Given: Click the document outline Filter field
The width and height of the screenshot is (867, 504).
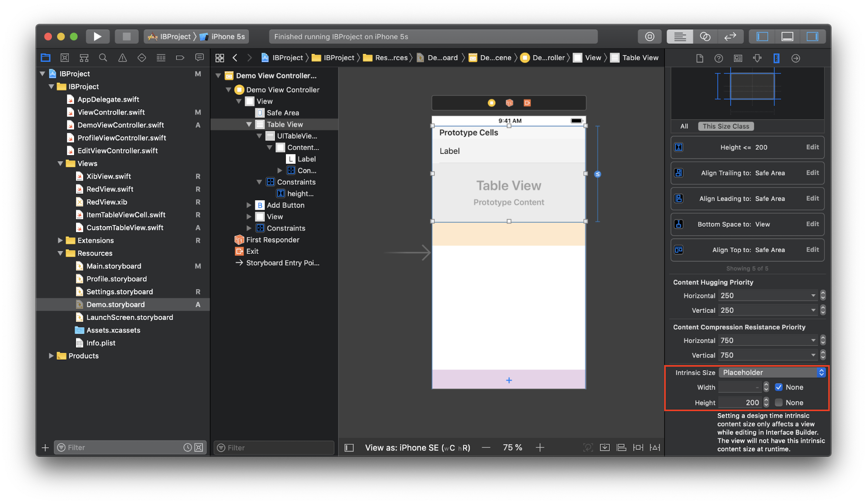Looking at the screenshot, I should tap(274, 448).
